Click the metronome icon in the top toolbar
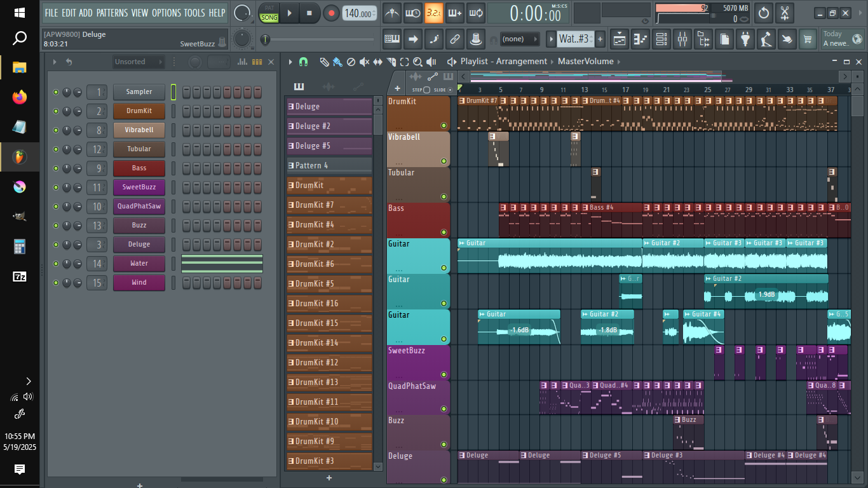Image resolution: width=868 pixels, height=488 pixels. (392, 13)
